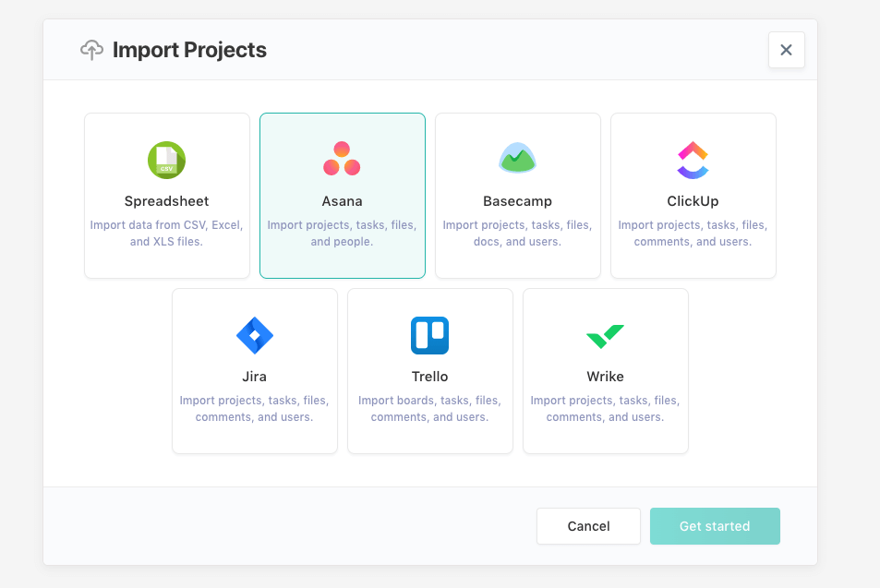This screenshot has height=588, width=880.
Task: Select the Jira diamond logo
Action: pos(254,334)
